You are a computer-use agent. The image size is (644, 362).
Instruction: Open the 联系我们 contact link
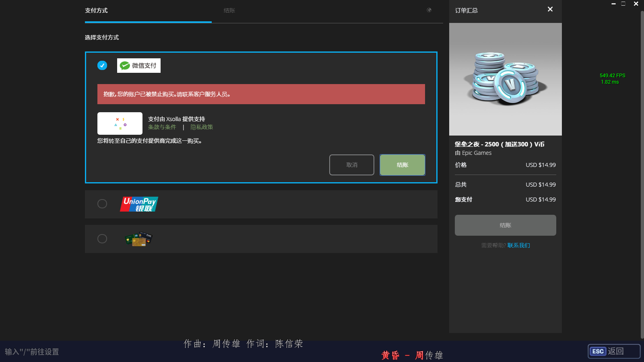519,245
